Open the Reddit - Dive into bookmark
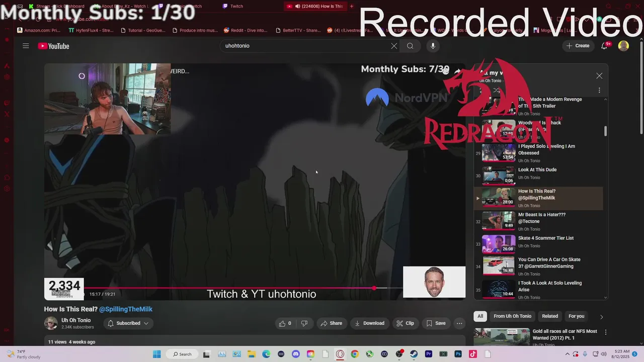This screenshot has width=644, height=362. (246, 30)
